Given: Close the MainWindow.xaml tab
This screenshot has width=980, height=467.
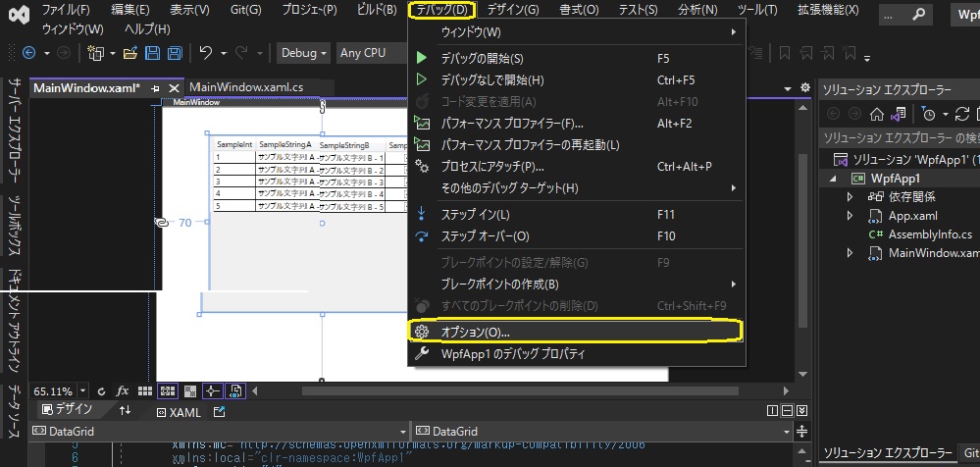Looking at the screenshot, I should click(175, 88).
